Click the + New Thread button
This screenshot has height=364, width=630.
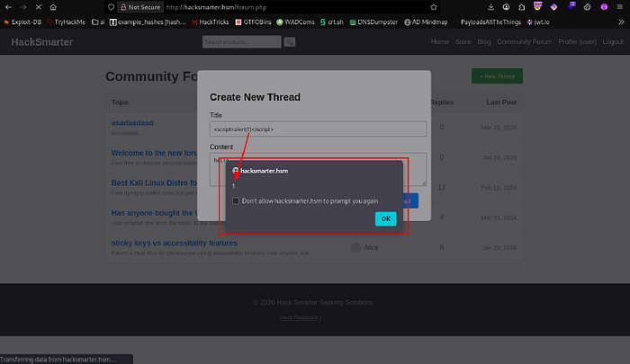(497, 76)
